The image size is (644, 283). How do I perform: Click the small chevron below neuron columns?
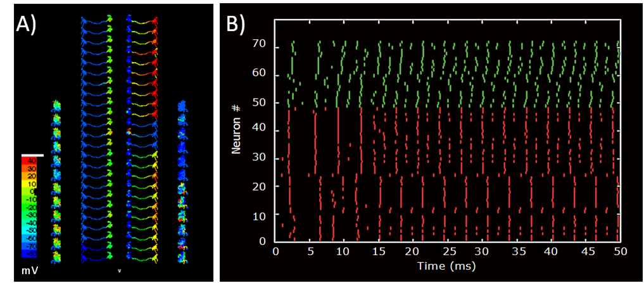point(119,271)
